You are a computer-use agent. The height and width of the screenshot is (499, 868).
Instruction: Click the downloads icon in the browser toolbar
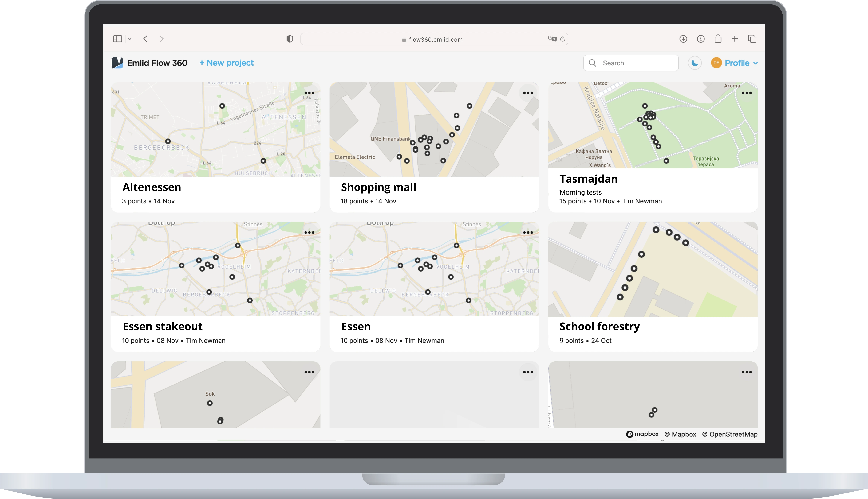pos(683,39)
